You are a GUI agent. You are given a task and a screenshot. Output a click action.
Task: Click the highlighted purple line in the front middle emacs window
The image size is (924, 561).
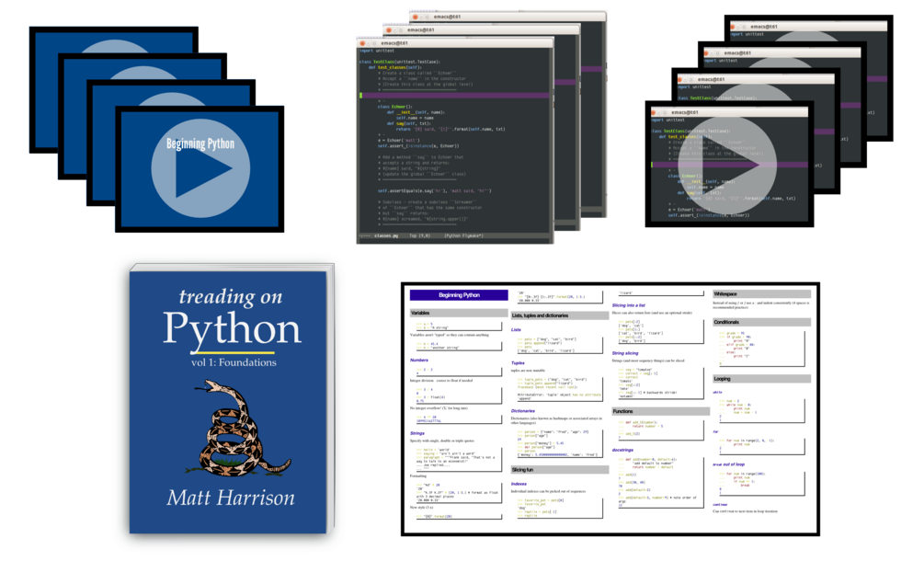[454, 95]
